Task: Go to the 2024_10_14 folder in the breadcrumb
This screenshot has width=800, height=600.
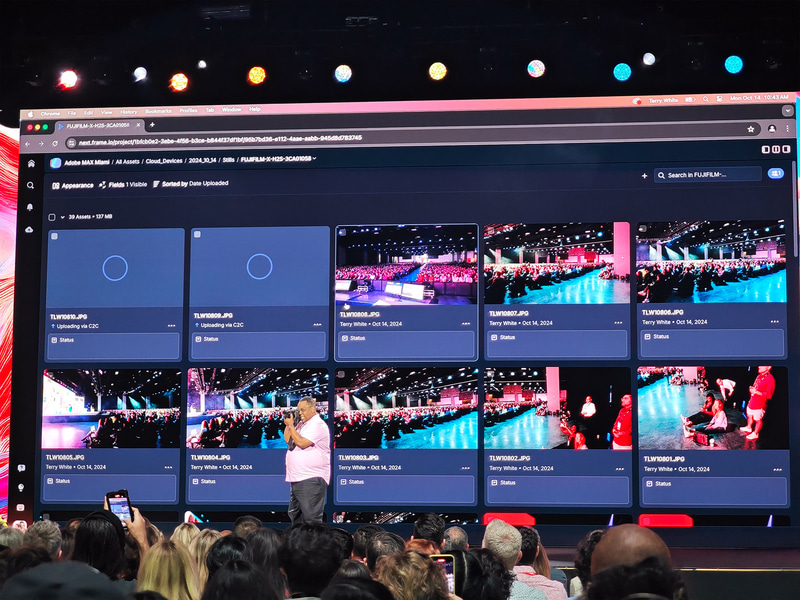Action: 203,160
